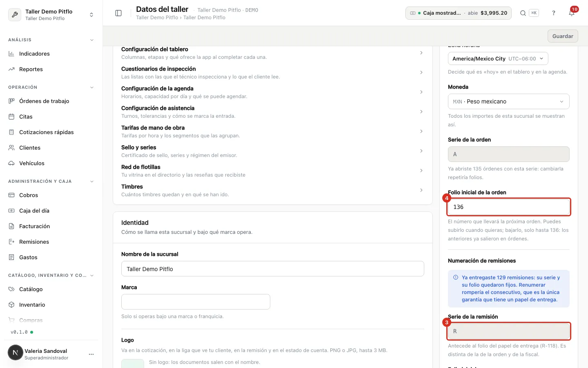The width and height of the screenshot is (588, 368).
Task: Open Configuración del tablero settings row
Action: point(273,53)
